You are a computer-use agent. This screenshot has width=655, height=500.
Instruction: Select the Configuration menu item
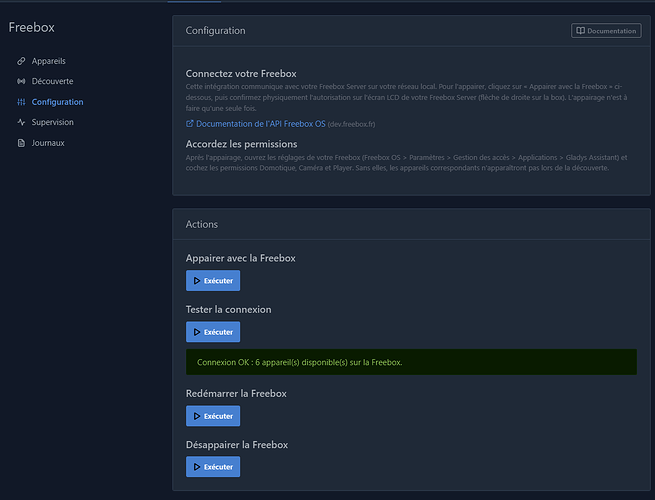(x=57, y=102)
